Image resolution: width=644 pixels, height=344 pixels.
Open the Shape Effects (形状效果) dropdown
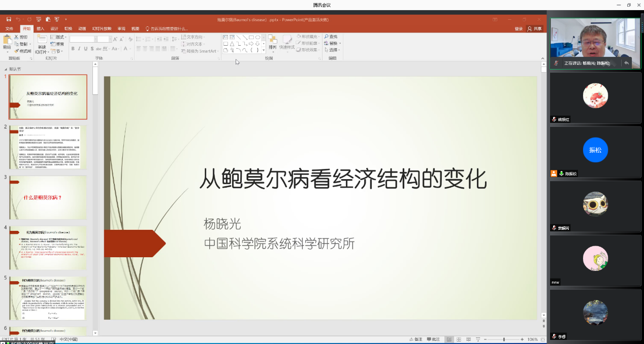pos(309,50)
